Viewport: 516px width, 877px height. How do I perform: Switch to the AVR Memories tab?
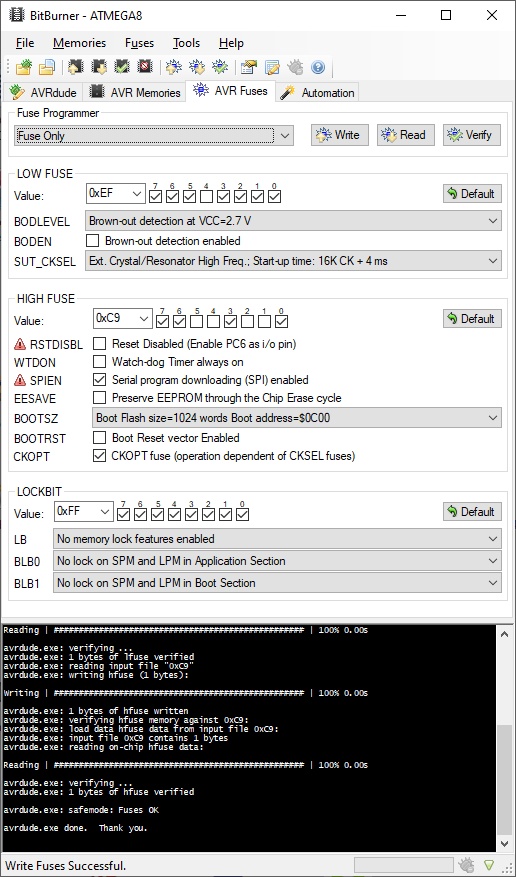pos(135,92)
